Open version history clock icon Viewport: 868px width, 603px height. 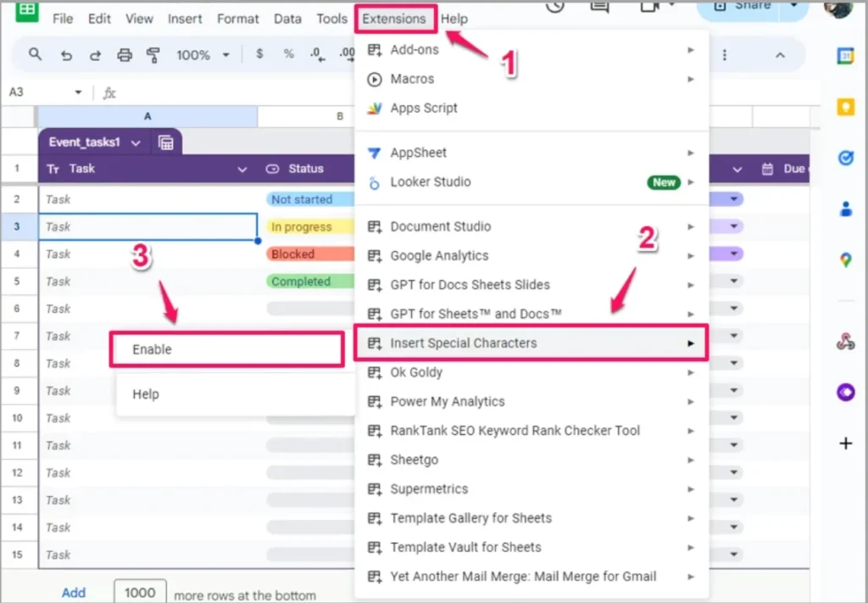[x=554, y=6]
